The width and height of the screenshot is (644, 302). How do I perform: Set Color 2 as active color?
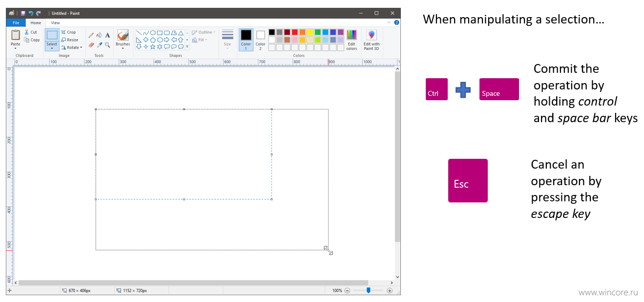[x=261, y=40]
